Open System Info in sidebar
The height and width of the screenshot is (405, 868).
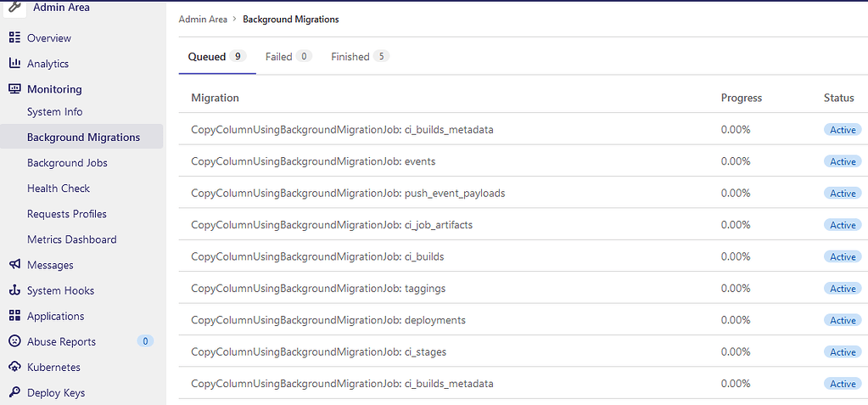point(55,112)
